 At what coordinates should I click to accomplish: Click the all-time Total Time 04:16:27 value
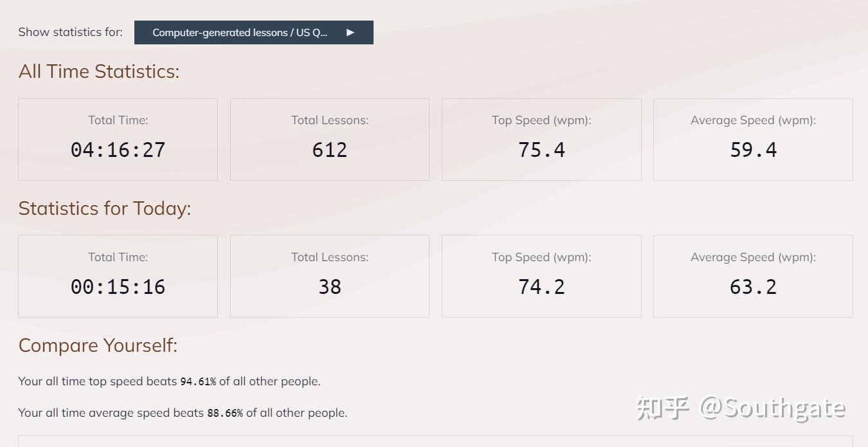click(118, 150)
